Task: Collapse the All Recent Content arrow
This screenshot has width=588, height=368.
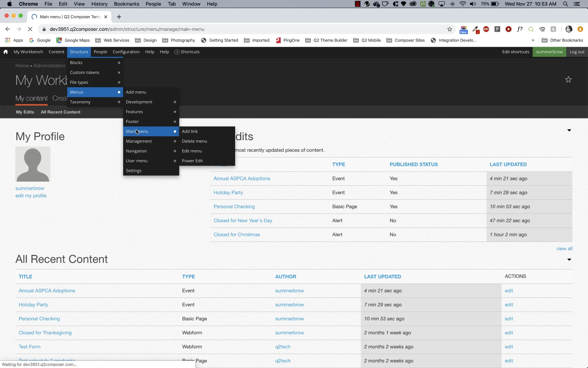Action: [x=569, y=260]
